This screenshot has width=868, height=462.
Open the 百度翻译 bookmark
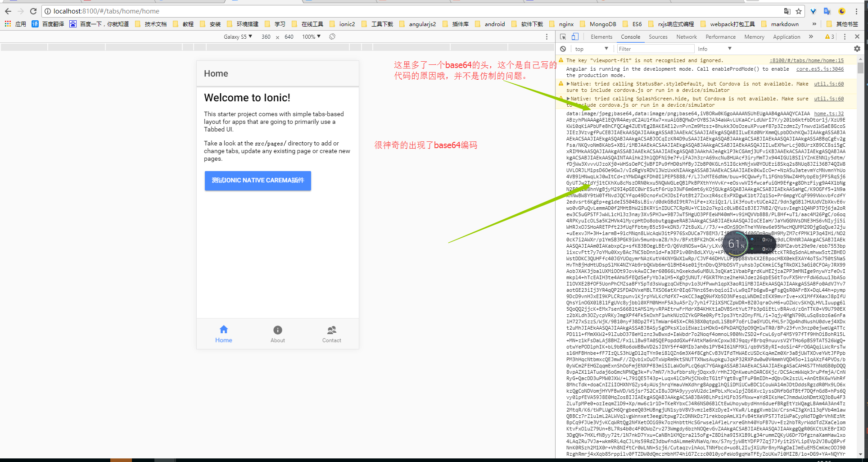[48, 24]
